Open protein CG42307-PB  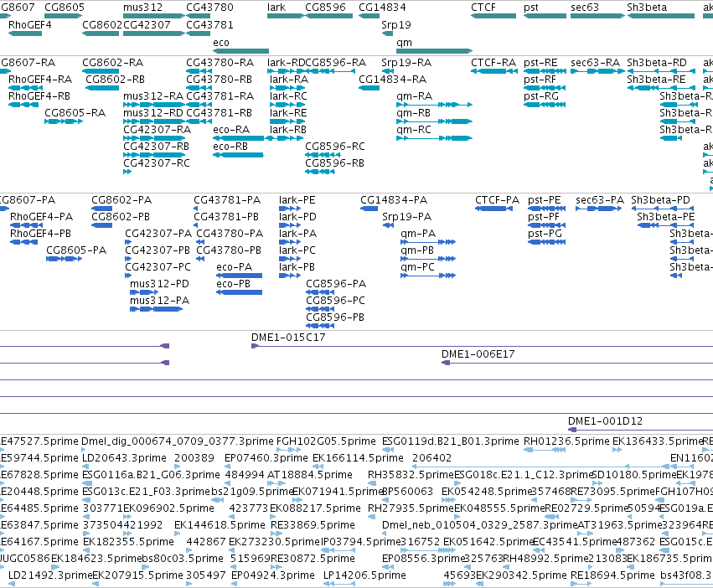click(x=158, y=250)
